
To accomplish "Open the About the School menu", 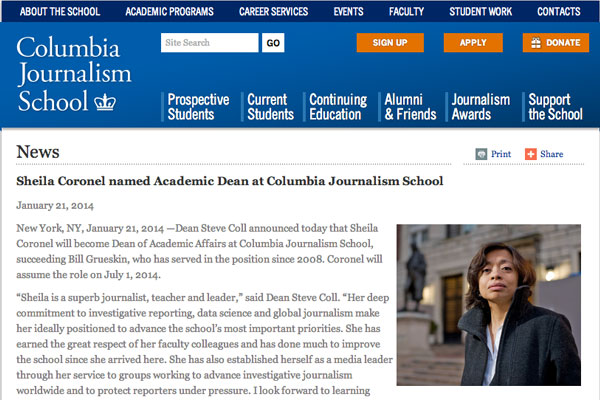I will point(61,12).
